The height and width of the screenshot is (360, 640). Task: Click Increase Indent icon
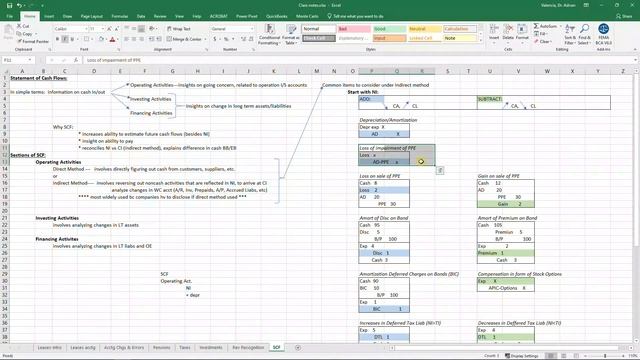click(x=158, y=39)
